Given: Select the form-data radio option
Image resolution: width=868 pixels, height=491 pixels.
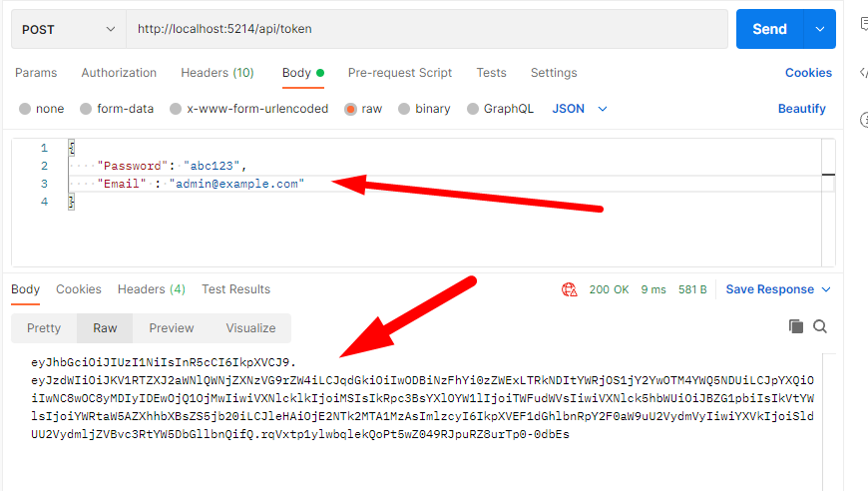Looking at the screenshot, I should point(86,109).
